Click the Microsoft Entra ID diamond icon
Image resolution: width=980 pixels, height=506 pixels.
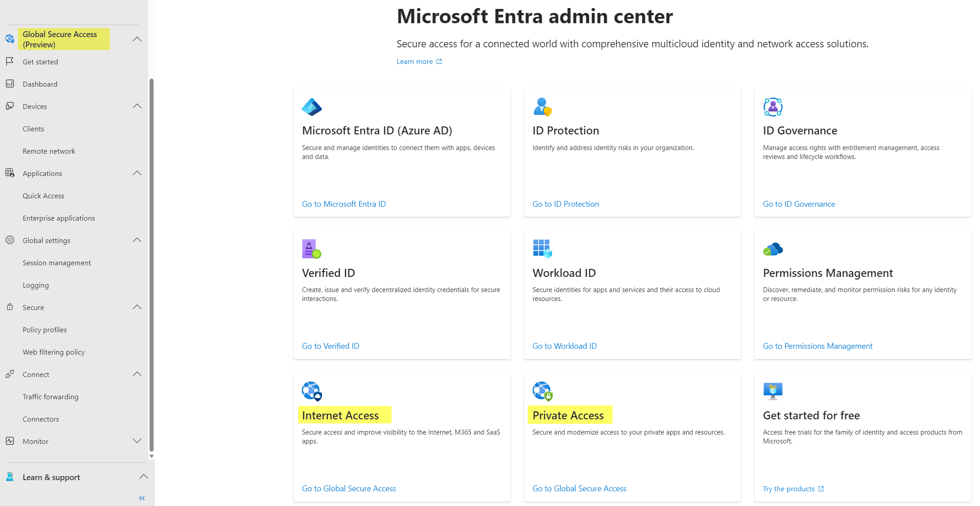[x=312, y=107]
